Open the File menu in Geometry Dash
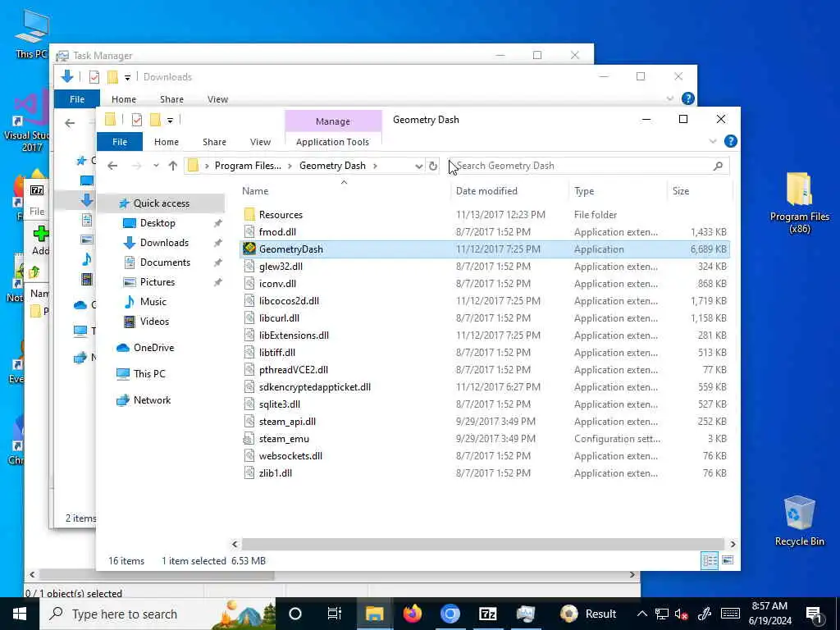Viewport: 840px width, 630px height. point(120,142)
